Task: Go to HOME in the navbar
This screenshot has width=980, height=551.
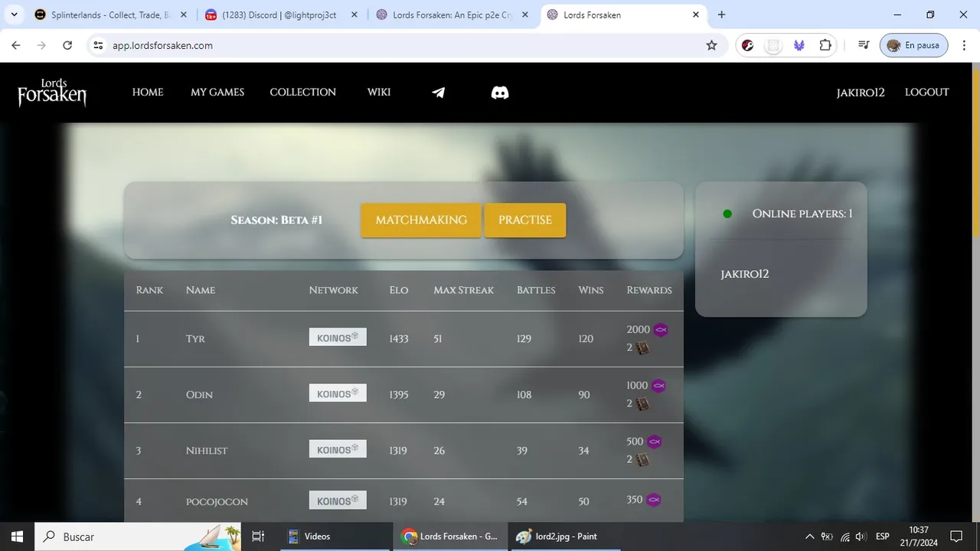Action: tap(148, 92)
